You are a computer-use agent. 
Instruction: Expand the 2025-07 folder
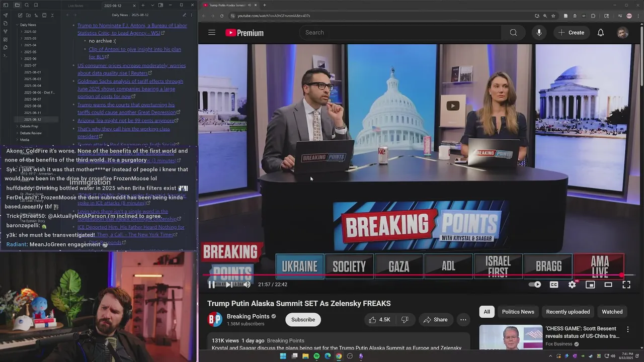[30, 65]
